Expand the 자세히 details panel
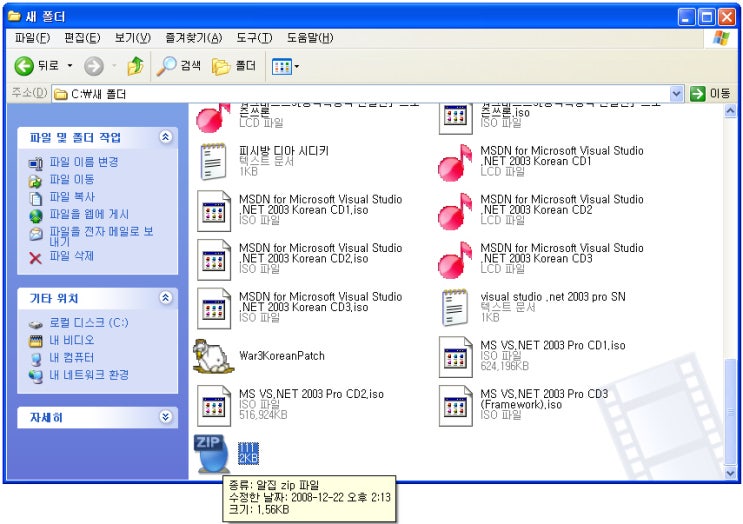 point(165,417)
